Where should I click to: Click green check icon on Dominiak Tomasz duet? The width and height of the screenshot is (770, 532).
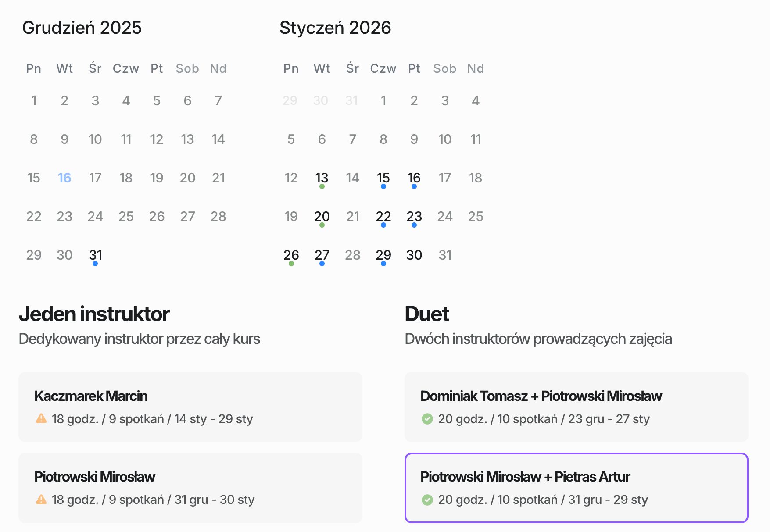(x=427, y=419)
